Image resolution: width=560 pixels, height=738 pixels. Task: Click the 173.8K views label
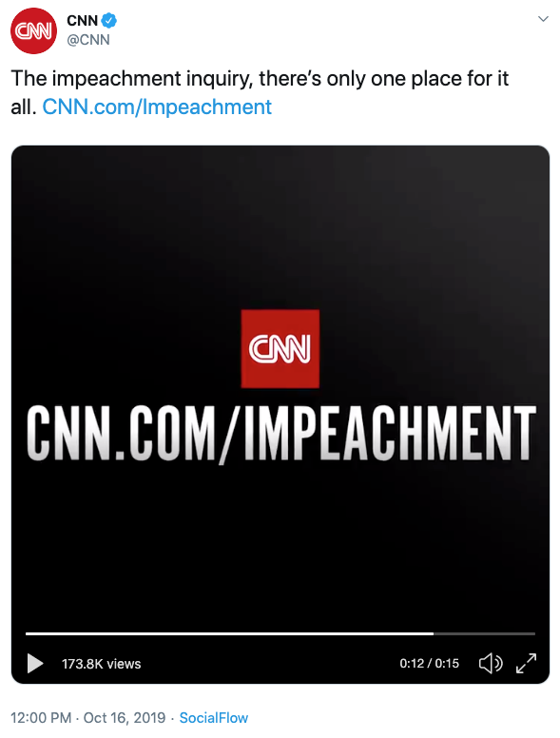pos(101,664)
